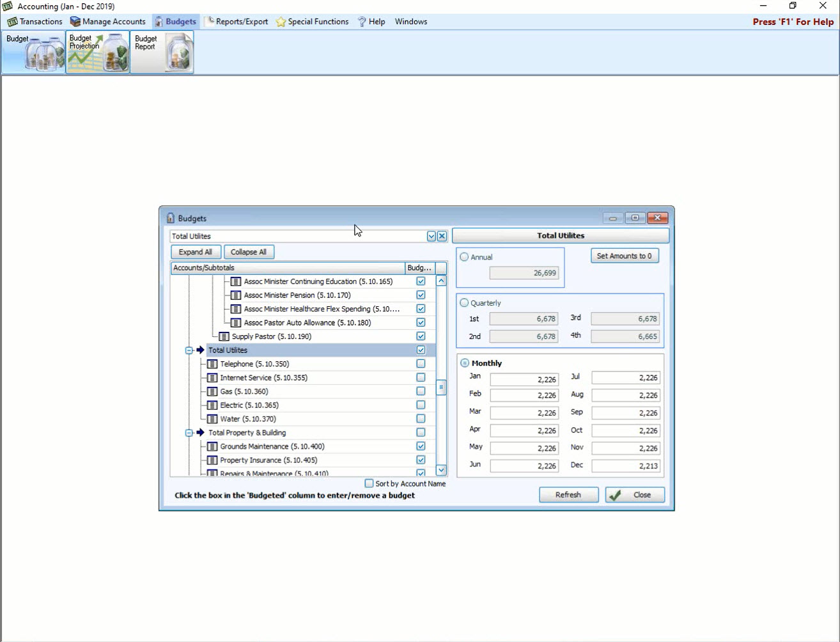Check the Sort by Account Name box

click(368, 484)
